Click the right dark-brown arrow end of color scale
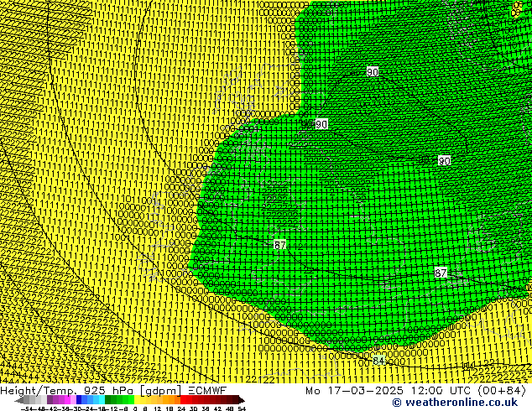Image resolution: width=532 pixels, height=411 pixels. click(241, 400)
